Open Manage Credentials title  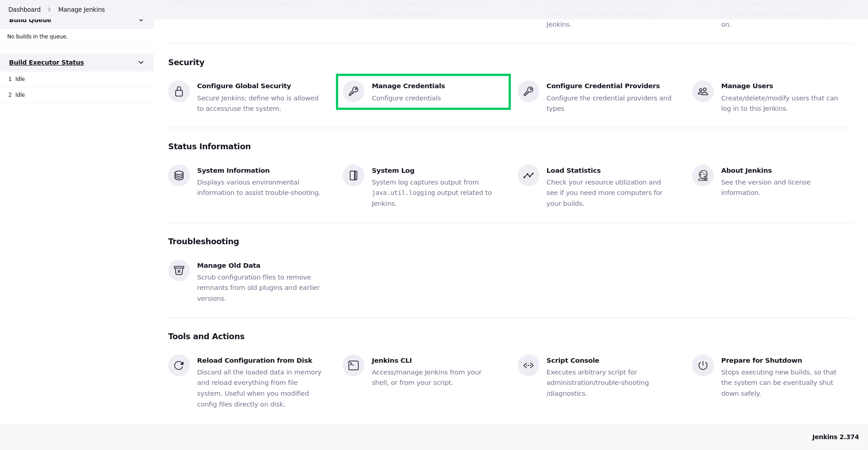[x=408, y=86]
